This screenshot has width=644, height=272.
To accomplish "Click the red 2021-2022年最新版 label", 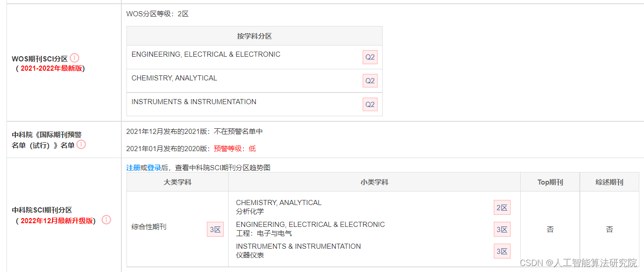I will coord(51,68).
